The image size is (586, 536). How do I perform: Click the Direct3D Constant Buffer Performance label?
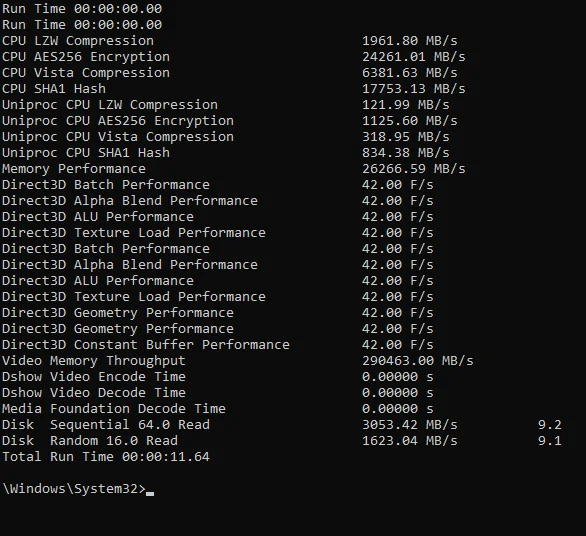click(146, 345)
